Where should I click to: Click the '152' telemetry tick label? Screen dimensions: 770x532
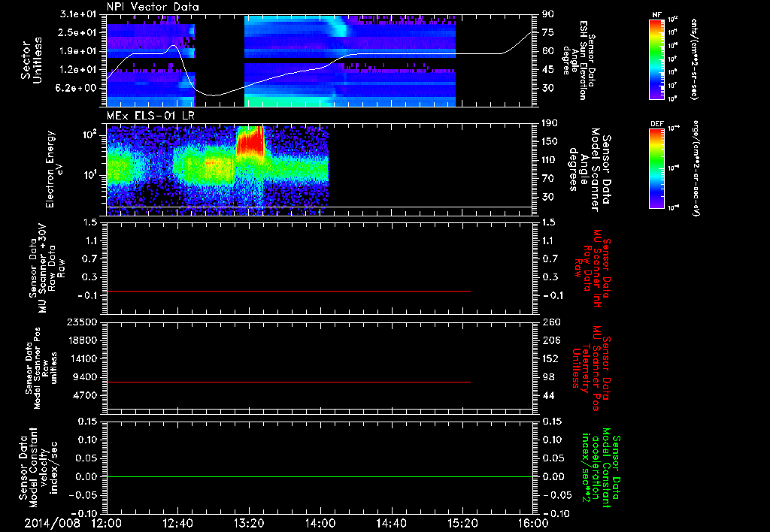pyautogui.click(x=550, y=358)
